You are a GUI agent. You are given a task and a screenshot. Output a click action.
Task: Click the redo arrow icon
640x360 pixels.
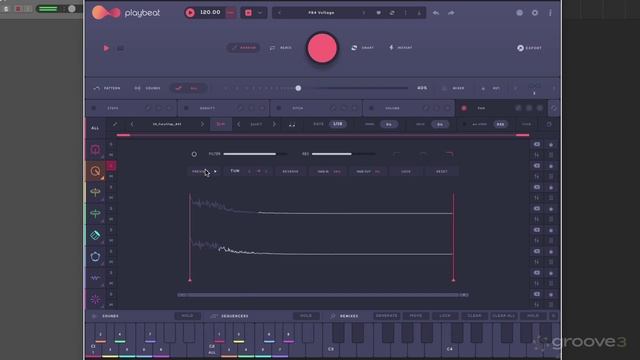click(x=451, y=13)
